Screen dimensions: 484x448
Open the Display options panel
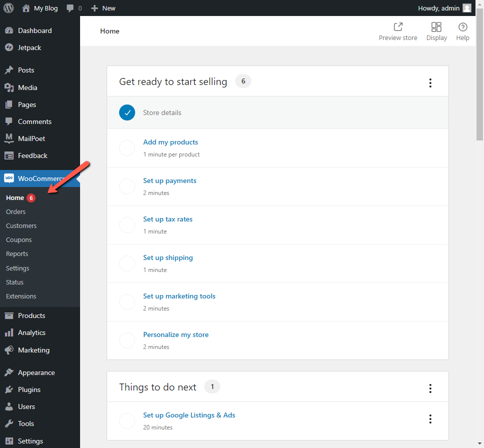coord(436,31)
